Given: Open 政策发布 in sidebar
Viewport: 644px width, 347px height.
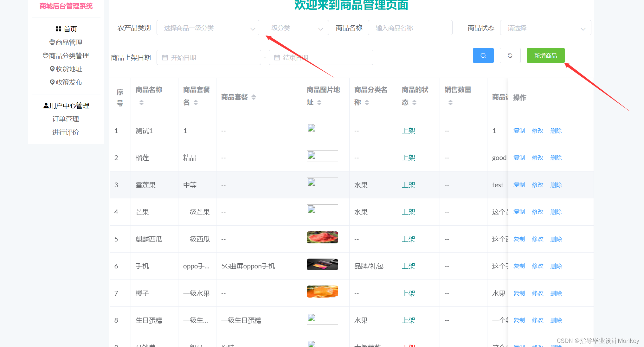Looking at the screenshot, I should tap(66, 82).
